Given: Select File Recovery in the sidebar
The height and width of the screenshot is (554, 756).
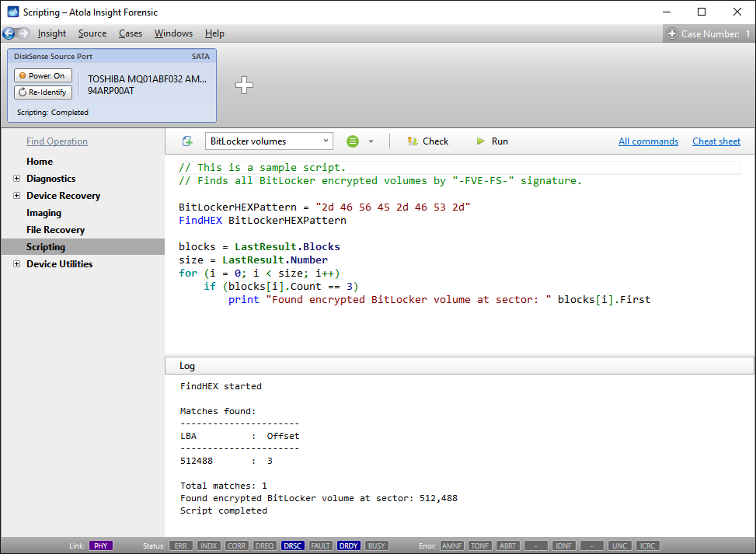Looking at the screenshot, I should [55, 229].
